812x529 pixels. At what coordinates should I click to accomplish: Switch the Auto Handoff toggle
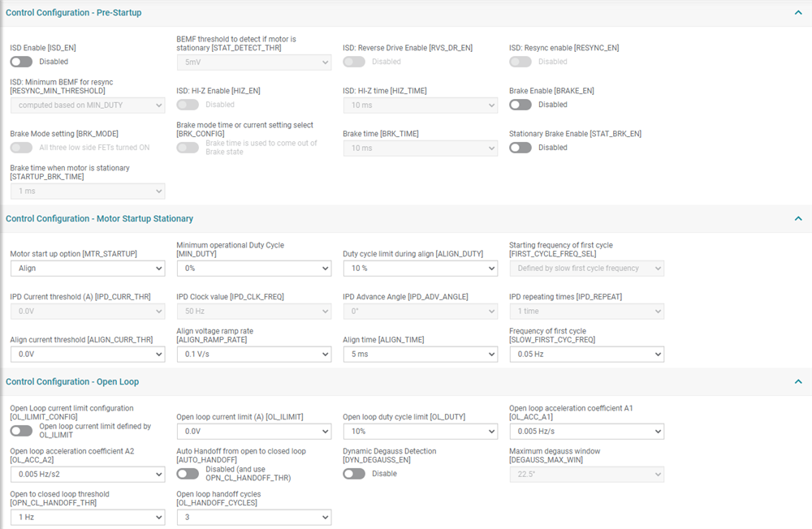click(188, 474)
